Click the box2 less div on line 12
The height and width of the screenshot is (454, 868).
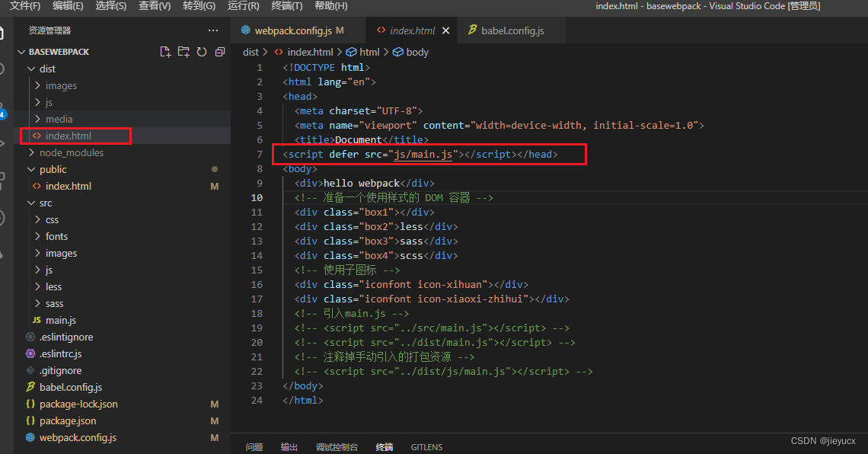pos(376,226)
